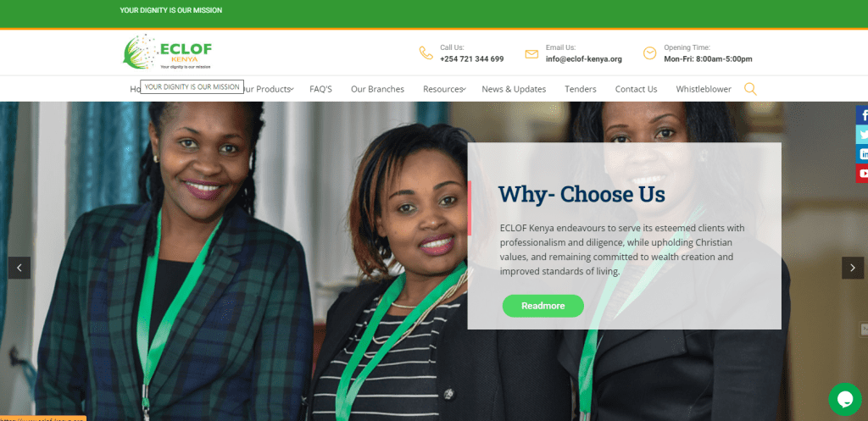The height and width of the screenshot is (421, 868).
Task: Open the Twitter social sidebar icon
Action: tap(862, 135)
